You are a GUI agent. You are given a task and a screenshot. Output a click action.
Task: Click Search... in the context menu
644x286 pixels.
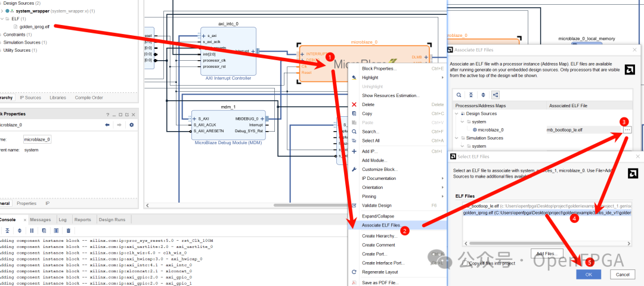point(397,132)
